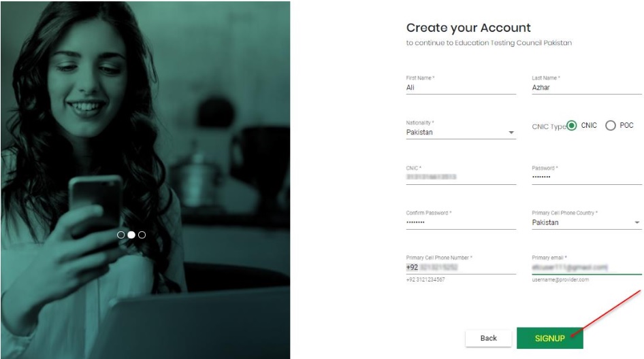This screenshot has height=359, width=644.
Task: Focus the Password field
Action: pos(587,177)
